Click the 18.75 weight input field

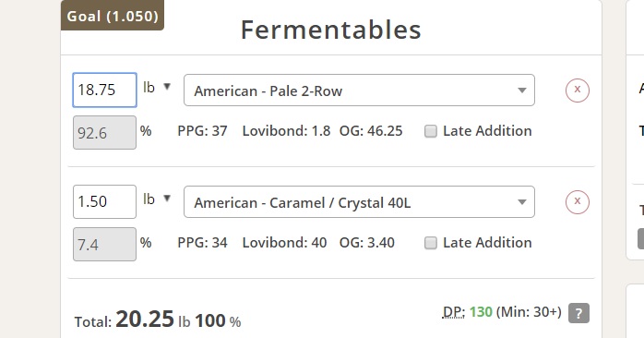click(105, 91)
